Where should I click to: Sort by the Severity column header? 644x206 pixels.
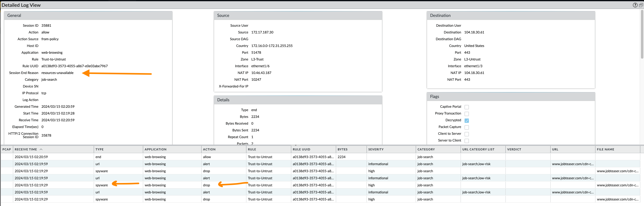coord(376,150)
